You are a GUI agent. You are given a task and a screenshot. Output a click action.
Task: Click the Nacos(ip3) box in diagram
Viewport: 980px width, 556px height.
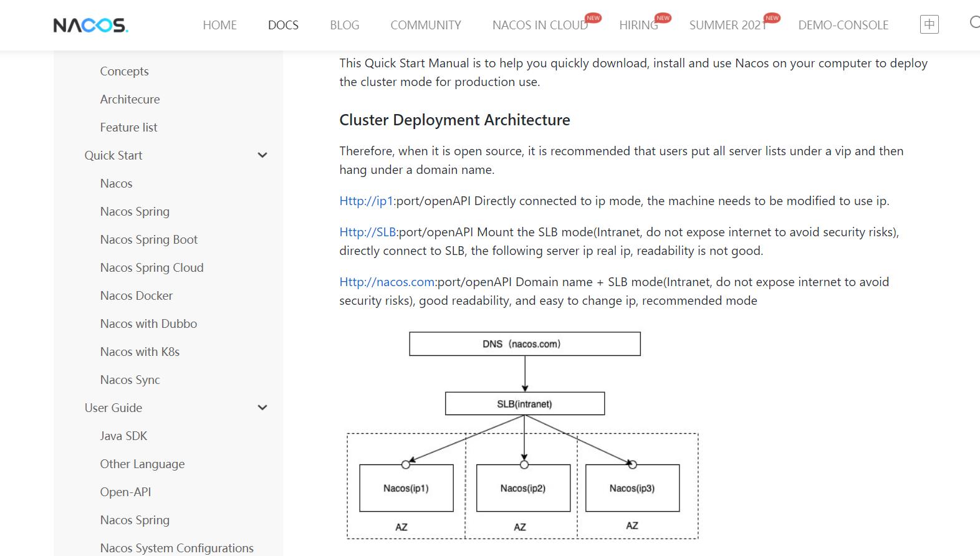(632, 488)
